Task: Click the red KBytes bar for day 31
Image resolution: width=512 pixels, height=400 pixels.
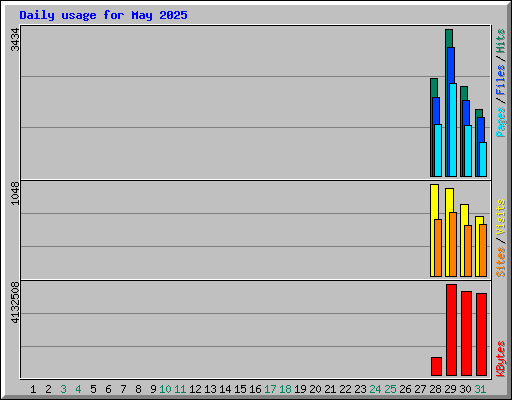Action: (481, 334)
